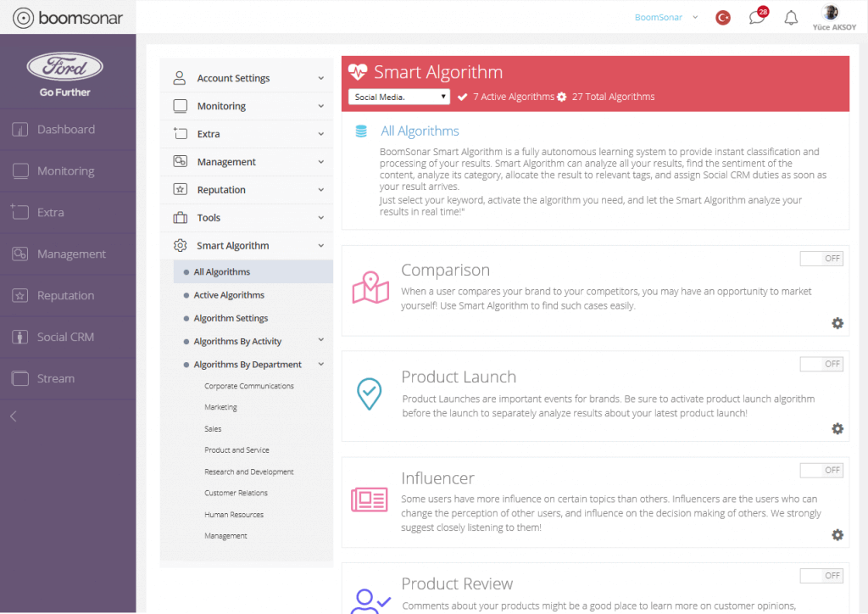Open Corporate Communications department link
The height and width of the screenshot is (614, 868).
(249, 386)
